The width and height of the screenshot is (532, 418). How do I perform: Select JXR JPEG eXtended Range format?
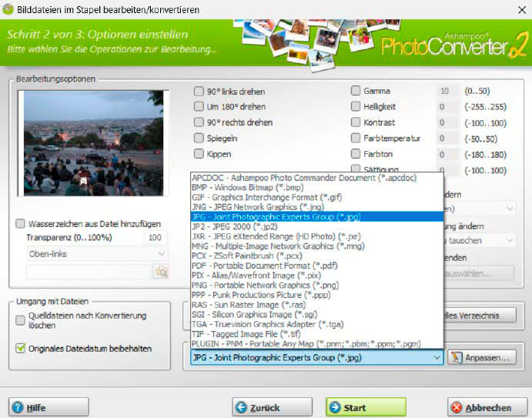pos(317,236)
